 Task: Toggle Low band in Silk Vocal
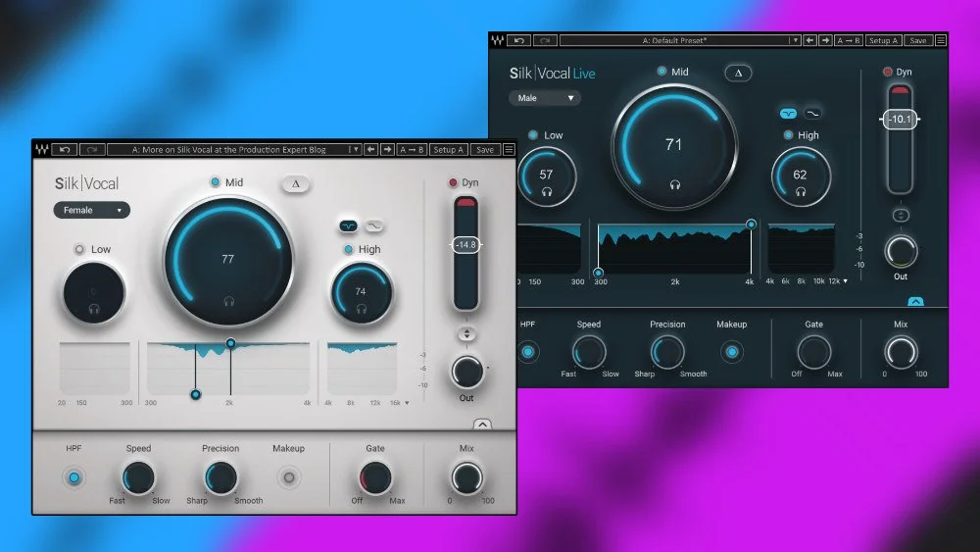point(79,249)
